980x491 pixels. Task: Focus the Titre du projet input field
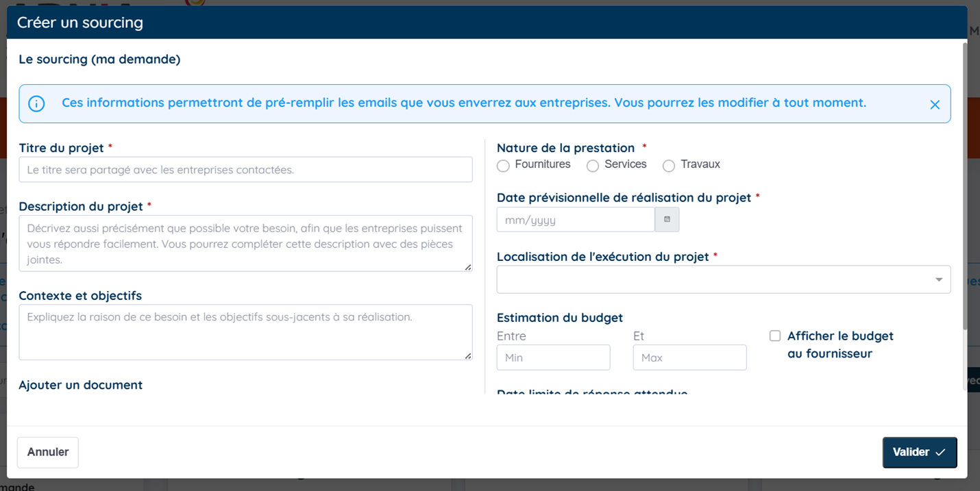coord(245,170)
